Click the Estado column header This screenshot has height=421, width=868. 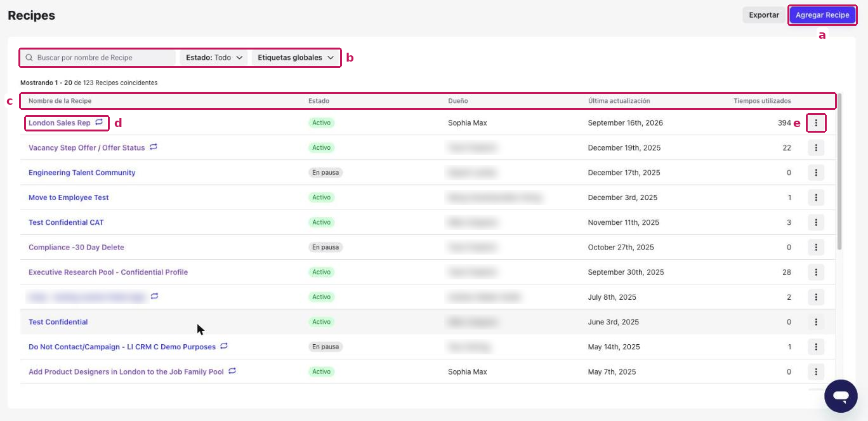point(319,101)
